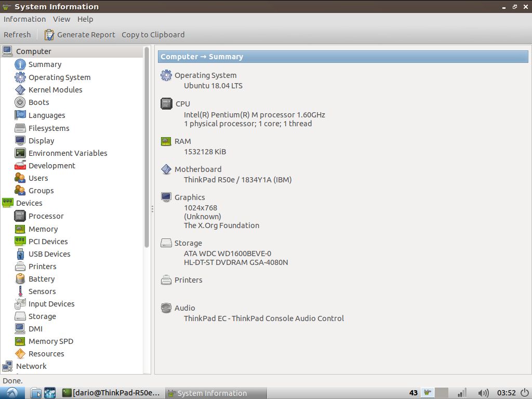
Task: Click the power button in system tray
Action: 525,393
